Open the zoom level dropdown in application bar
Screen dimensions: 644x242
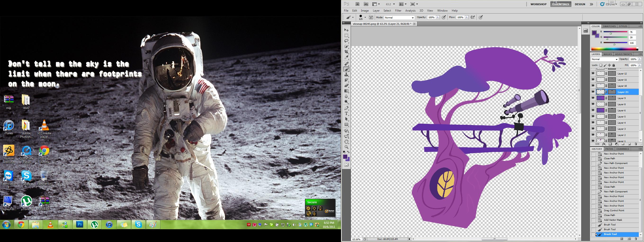coord(394,4)
